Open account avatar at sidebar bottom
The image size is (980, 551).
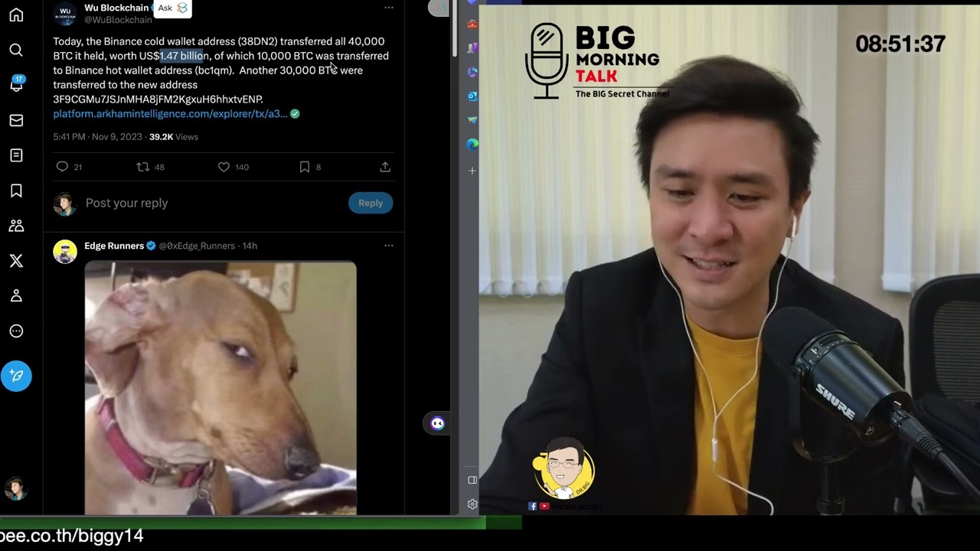[16, 488]
